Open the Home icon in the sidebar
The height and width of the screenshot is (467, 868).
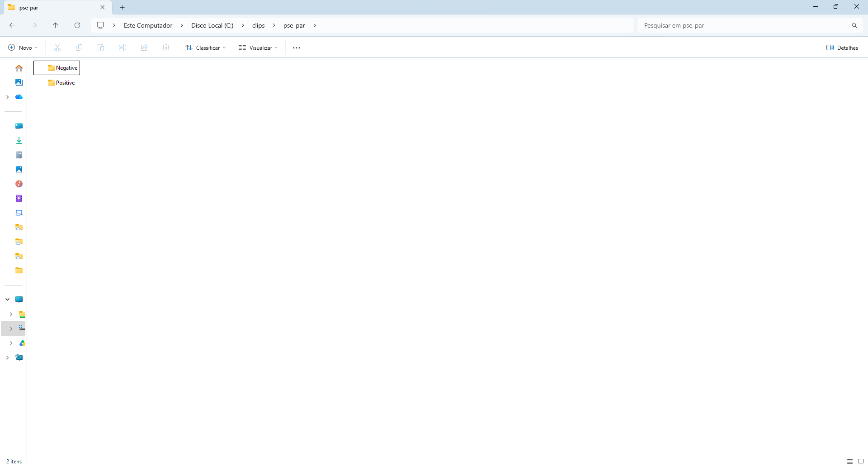[19, 68]
